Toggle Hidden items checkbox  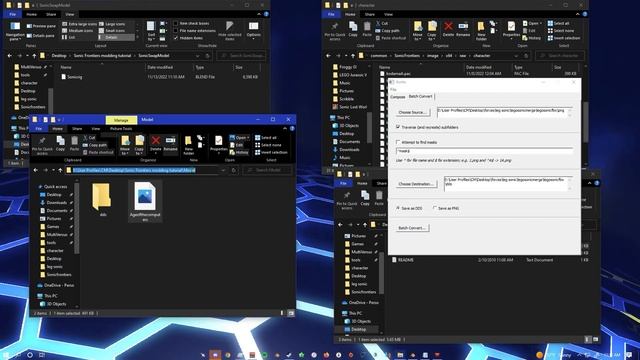tap(188, 38)
